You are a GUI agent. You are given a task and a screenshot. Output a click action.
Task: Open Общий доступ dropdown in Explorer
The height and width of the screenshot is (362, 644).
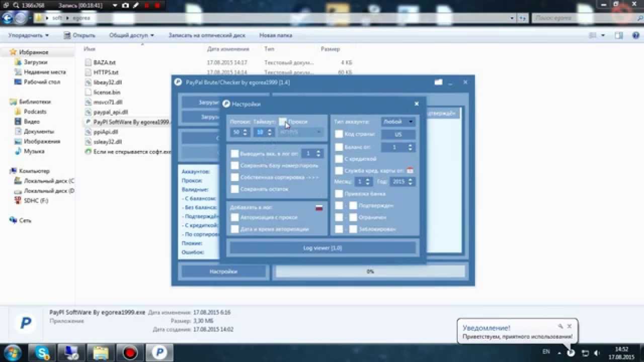pyautogui.click(x=131, y=36)
